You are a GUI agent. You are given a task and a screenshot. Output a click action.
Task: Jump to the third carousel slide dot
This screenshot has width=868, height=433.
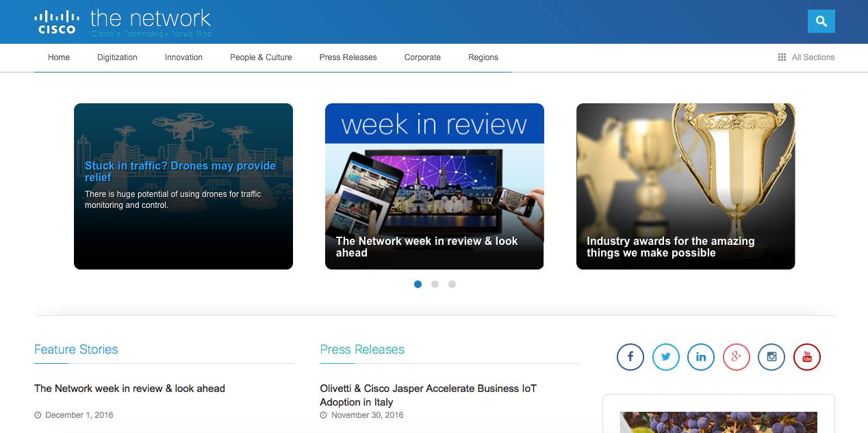(452, 285)
